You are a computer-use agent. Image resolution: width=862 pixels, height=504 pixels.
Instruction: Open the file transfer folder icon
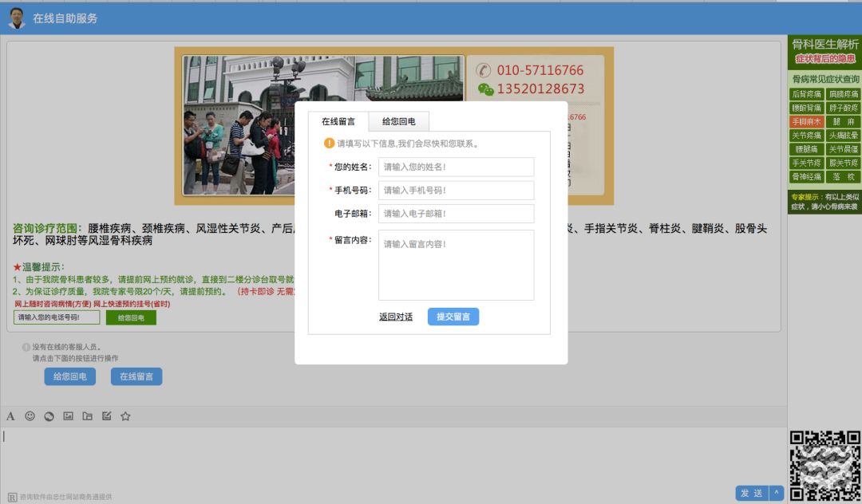pyautogui.click(x=87, y=415)
